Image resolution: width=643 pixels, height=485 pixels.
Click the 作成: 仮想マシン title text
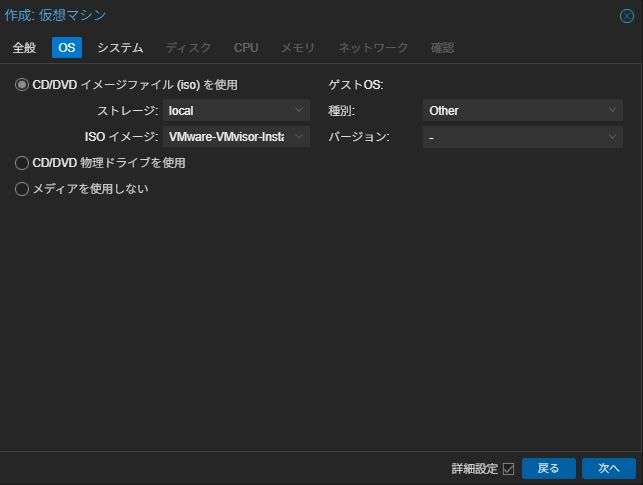click(x=55, y=15)
